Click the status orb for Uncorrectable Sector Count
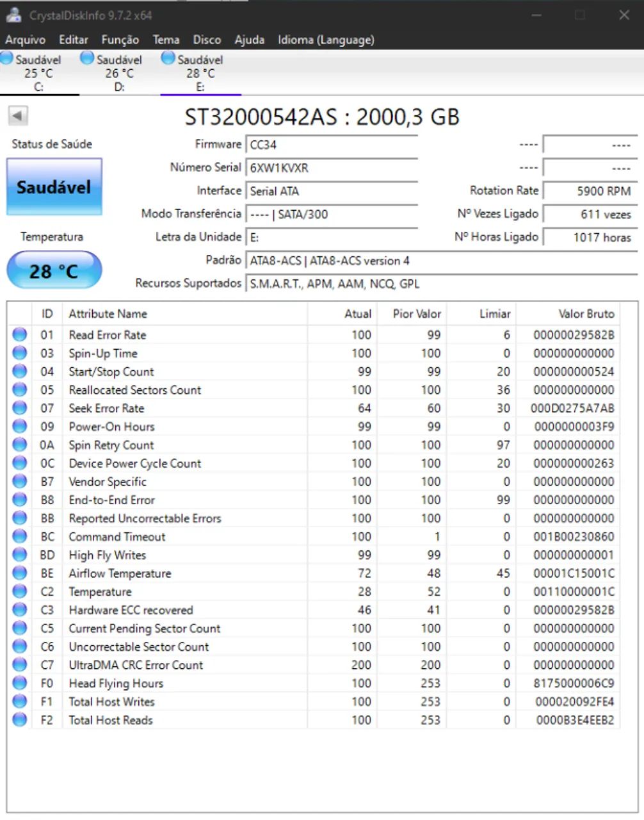Image resolution: width=644 pixels, height=820 pixels. [20, 647]
